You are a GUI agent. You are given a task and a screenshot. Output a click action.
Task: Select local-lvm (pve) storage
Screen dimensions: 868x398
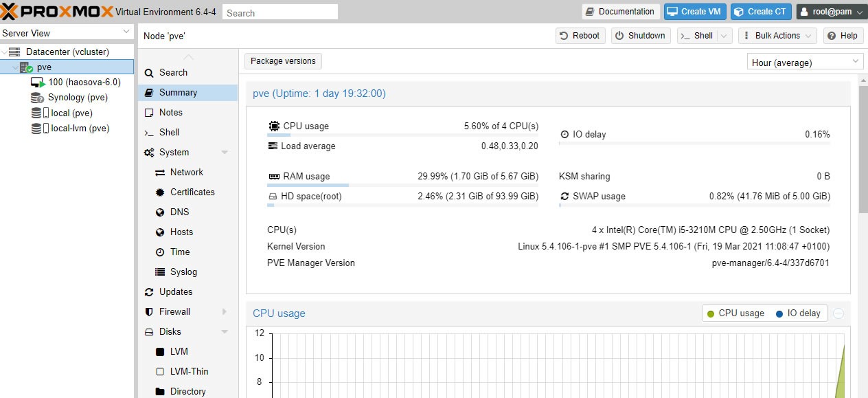pos(80,128)
